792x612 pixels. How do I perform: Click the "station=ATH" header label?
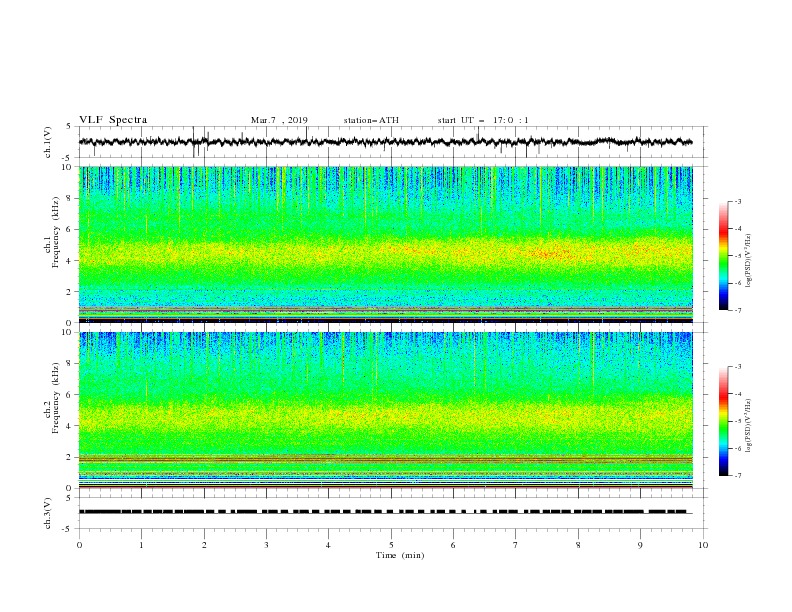[371, 120]
